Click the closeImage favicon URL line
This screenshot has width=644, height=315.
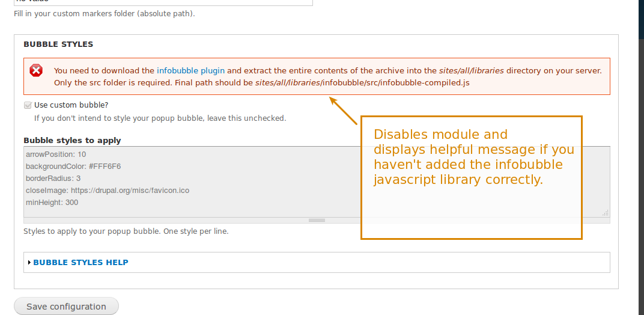[x=108, y=191]
